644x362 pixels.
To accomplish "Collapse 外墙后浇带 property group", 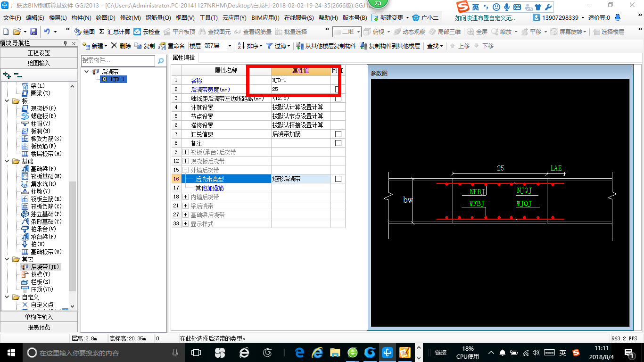I will point(186,170).
